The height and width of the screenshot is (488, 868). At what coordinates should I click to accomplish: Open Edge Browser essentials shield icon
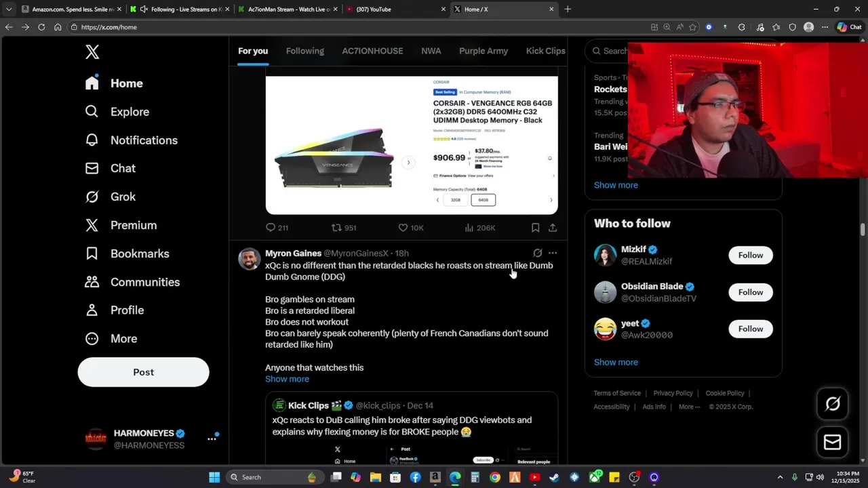(x=792, y=27)
